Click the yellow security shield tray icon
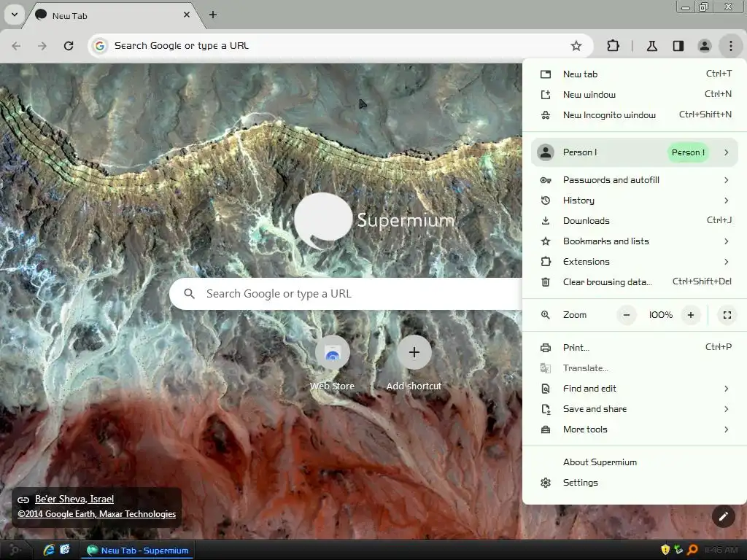Screen dimensions: 747x560 [665, 550]
